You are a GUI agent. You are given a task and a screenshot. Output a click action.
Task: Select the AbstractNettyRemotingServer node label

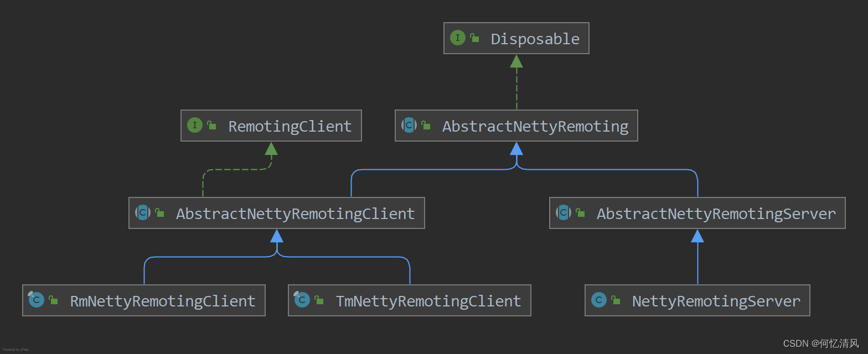click(716, 214)
